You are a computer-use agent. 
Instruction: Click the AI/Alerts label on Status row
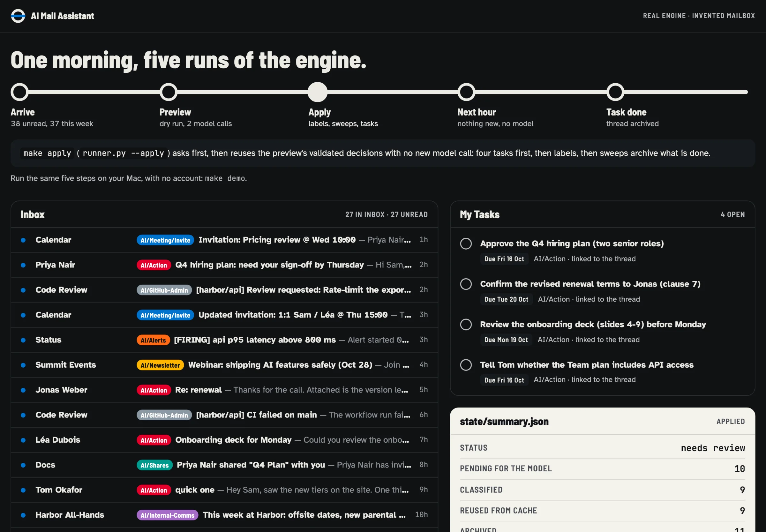point(153,340)
